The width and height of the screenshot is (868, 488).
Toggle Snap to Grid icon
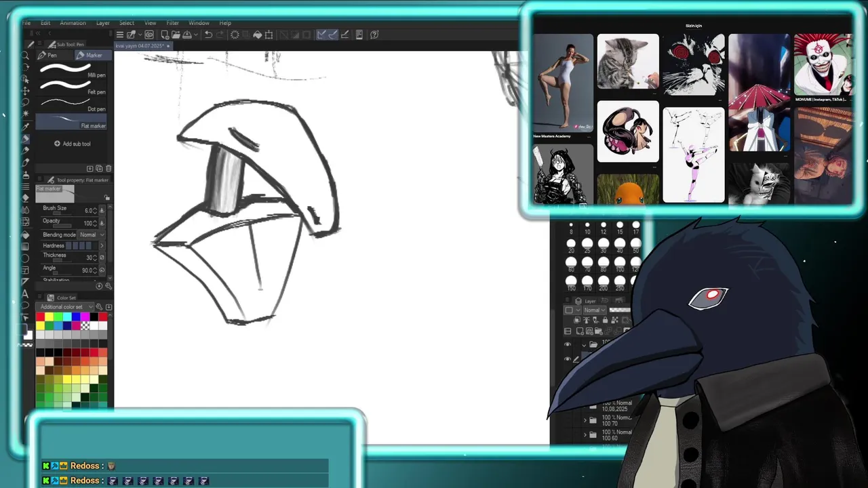click(x=344, y=35)
